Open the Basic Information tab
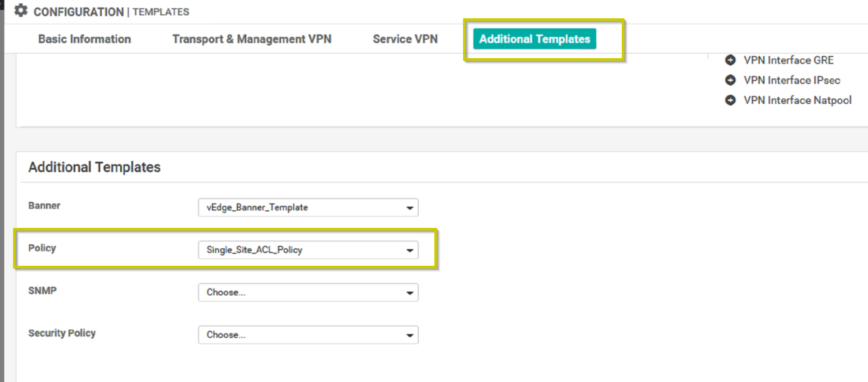The width and height of the screenshot is (868, 382). pos(84,39)
